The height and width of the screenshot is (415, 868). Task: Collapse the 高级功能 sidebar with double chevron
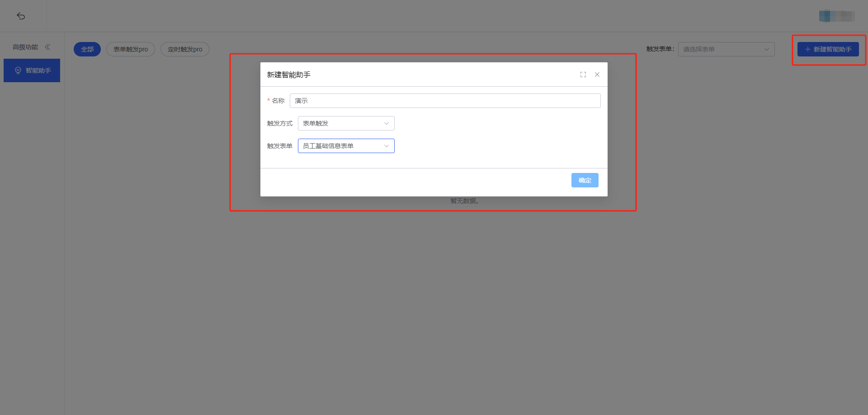(47, 47)
